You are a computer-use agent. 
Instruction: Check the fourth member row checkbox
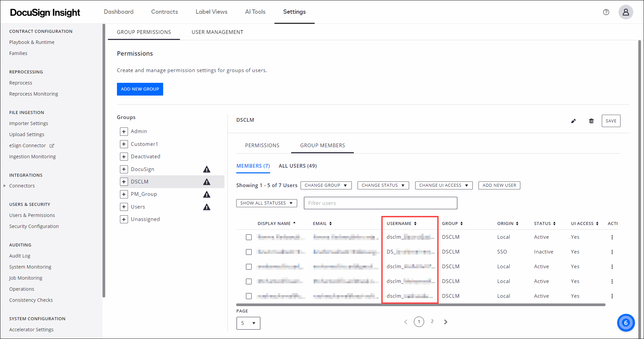pos(249,281)
